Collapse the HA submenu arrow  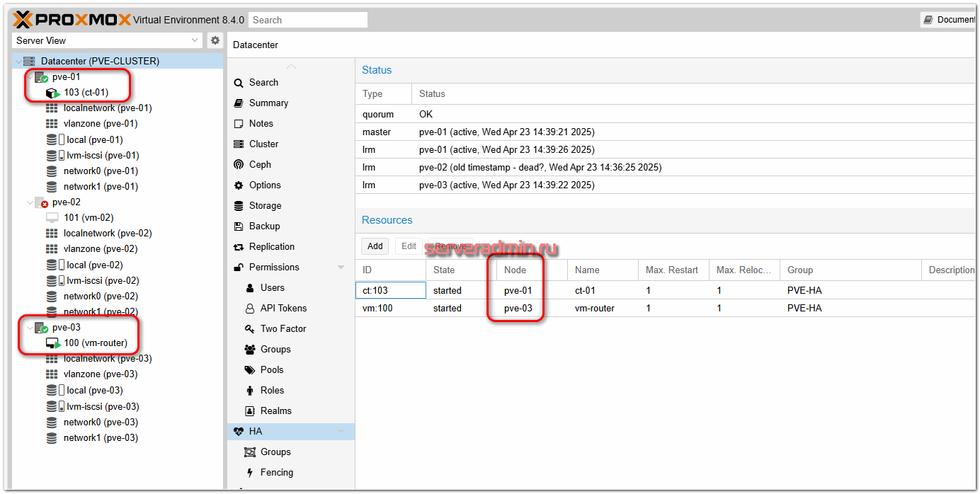341,432
